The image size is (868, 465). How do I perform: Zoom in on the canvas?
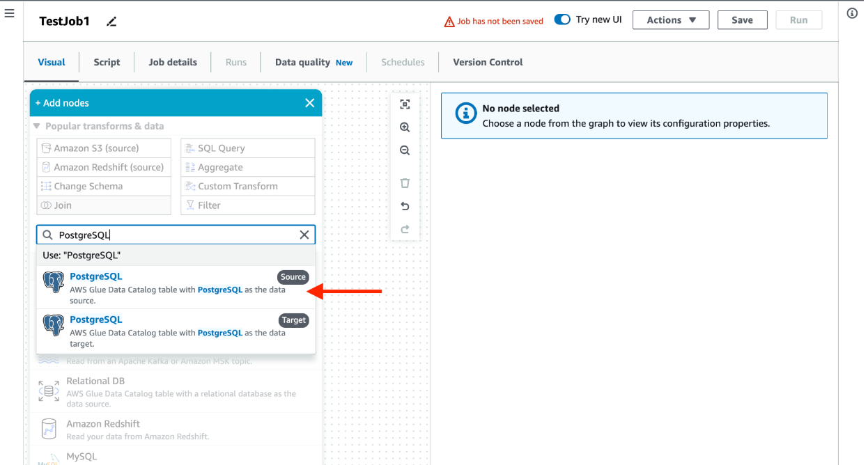point(405,127)
